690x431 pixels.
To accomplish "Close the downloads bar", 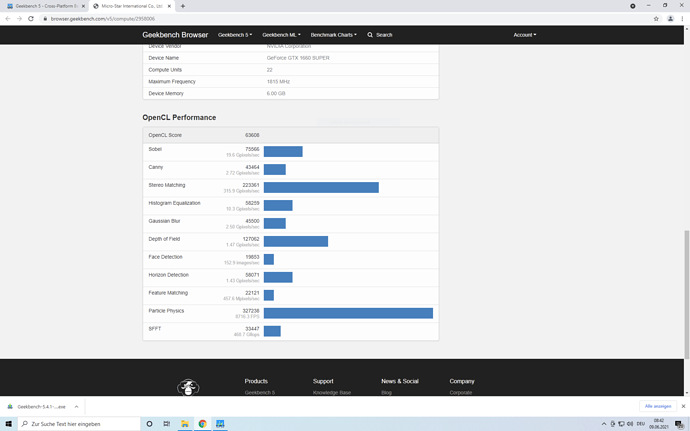I will coord(683,406).
